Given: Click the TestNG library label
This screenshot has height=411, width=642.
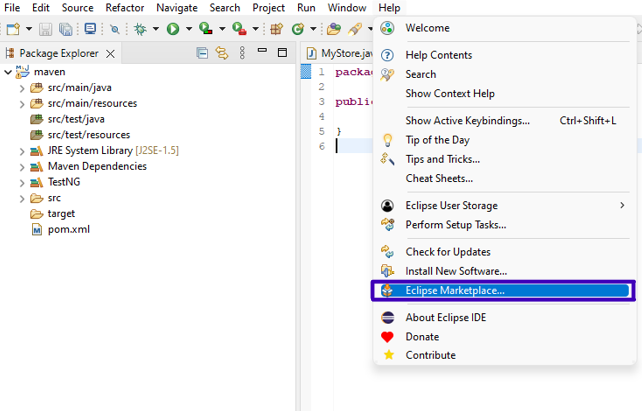Looking at the screenshot, I should click(x=64, y=182).
